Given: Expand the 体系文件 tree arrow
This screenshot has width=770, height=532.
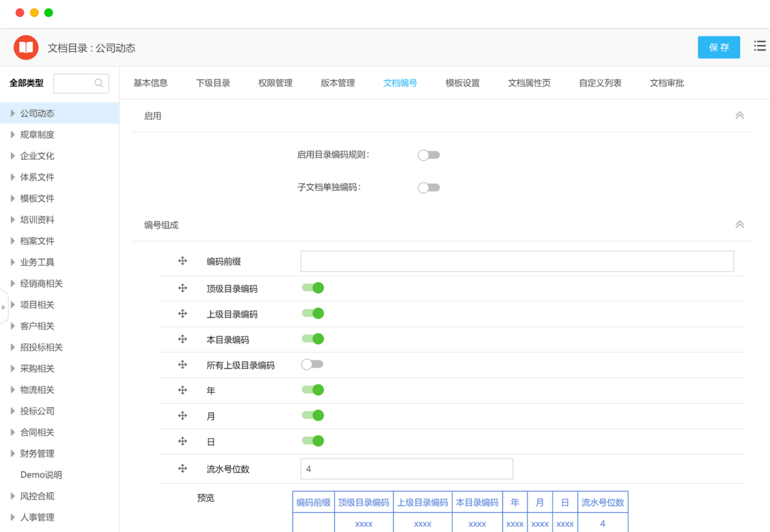Looking at the screenshot, I should [13, 176].
